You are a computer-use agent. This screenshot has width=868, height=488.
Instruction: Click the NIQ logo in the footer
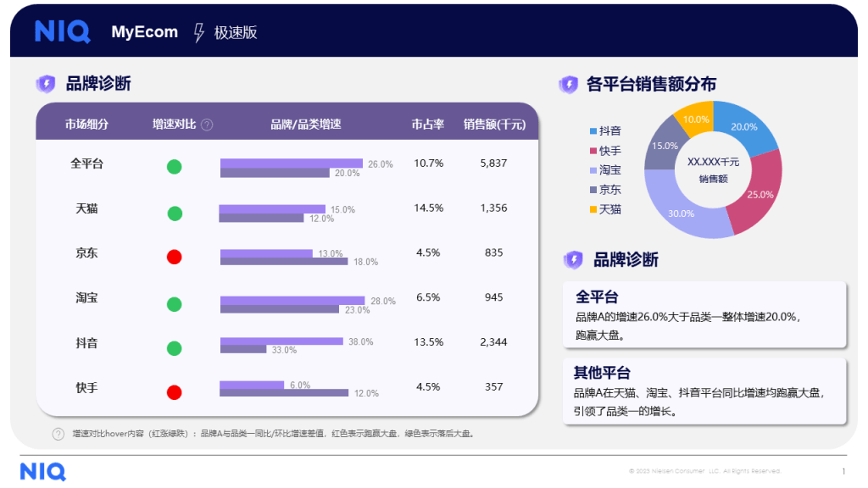click(x=43, y=472)
